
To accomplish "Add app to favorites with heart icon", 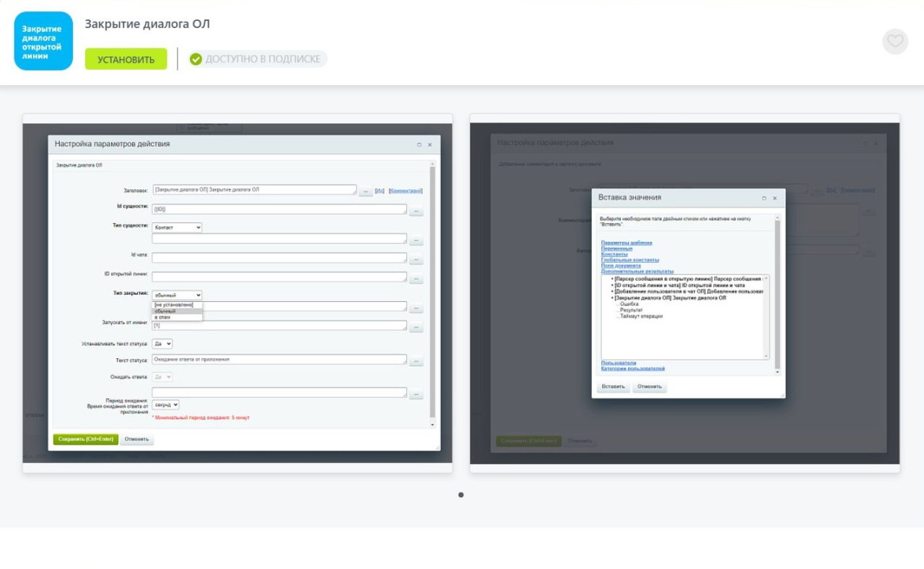I will 894,41.
